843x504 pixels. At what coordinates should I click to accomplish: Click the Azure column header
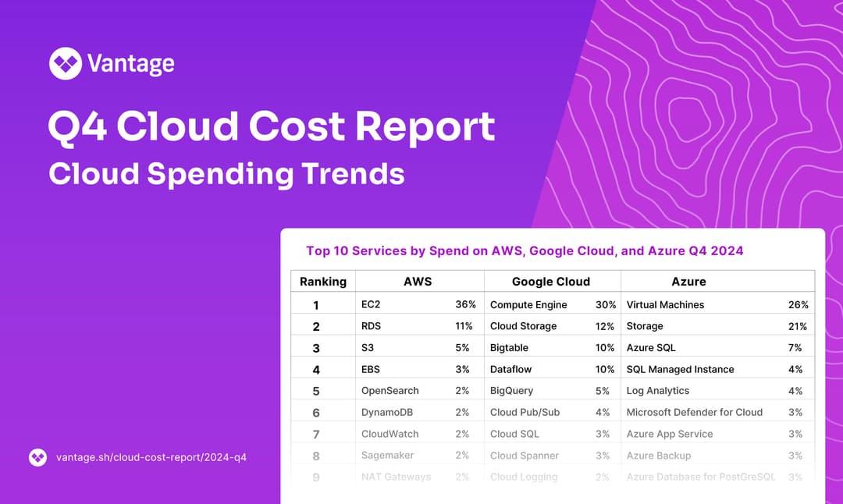click(x=688, y=282)
